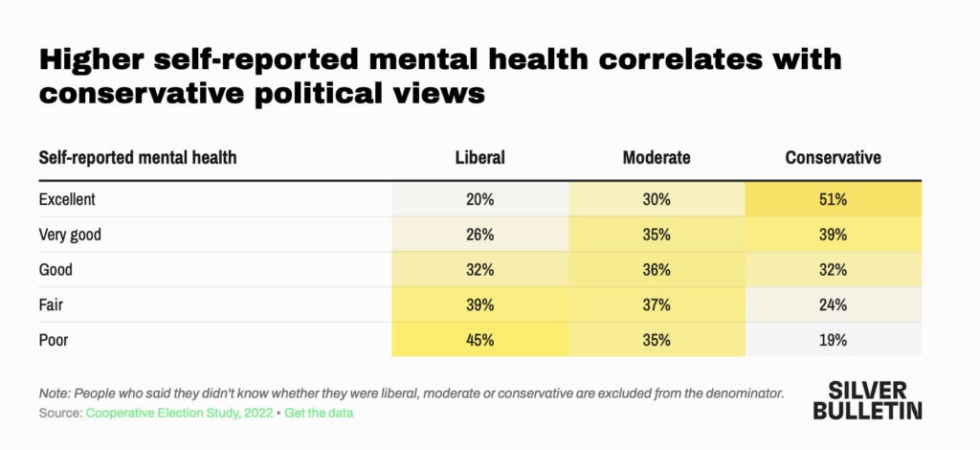Image resolution: width=980 pixels, height=450 pixels.
Task: Select the 19% Conservative Poor cell
Action: (x=833, y=339)
